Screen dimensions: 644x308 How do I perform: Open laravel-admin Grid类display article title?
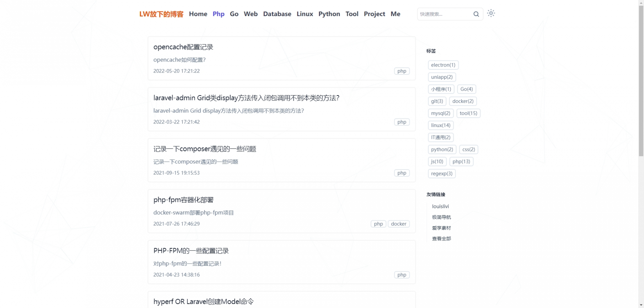246,98
